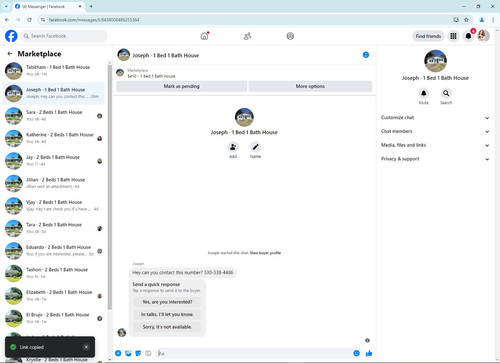Open the Home feed icon

tap(204, 36)
